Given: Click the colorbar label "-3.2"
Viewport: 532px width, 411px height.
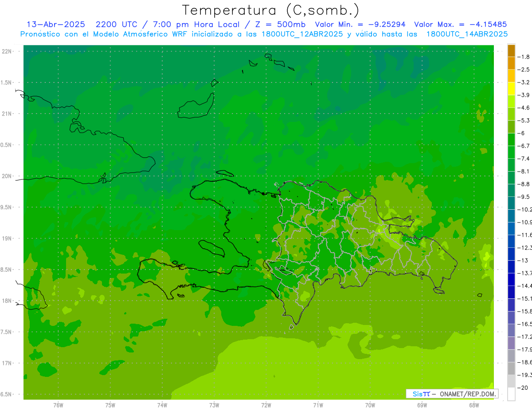Looking at the screenshot, I should point(524,82).
